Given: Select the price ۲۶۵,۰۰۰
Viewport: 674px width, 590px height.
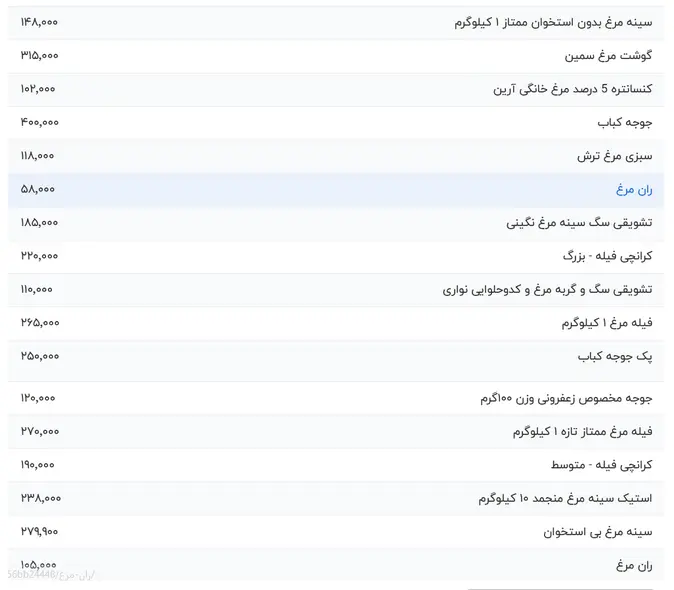Looking at the screenshot, I should pos(40,323).
